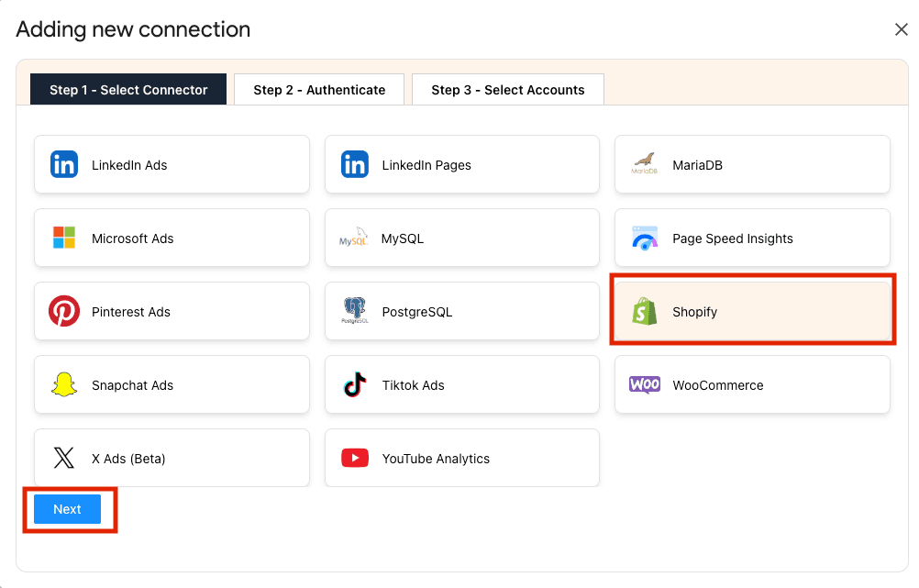The height and width of the screenshot is (588, 919).
Task: Select the Shopify label text
Action: [x=694, y=312]
